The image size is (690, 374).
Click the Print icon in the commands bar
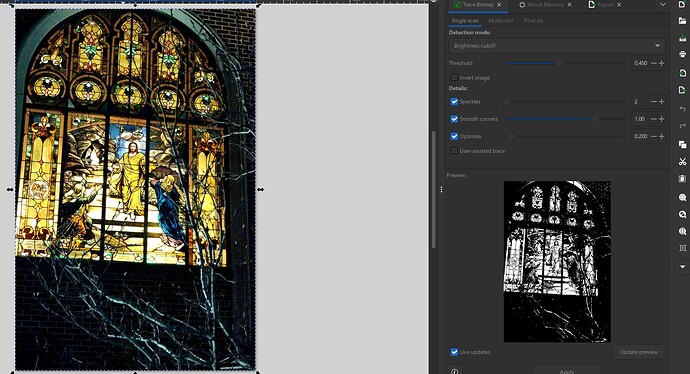pos(683,55)
